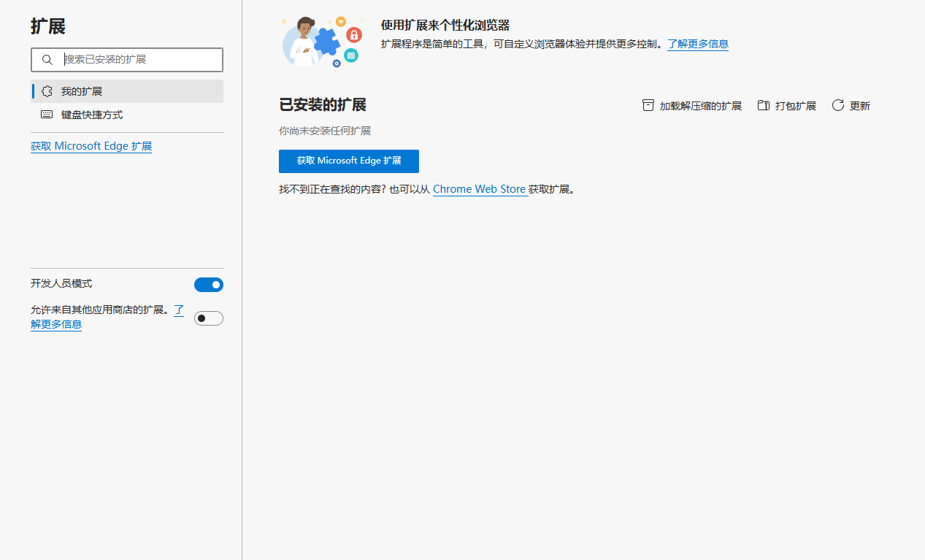This screenshot has height=560, width=925.
Task: Open the Chrome Web Store link
Action: tap(480, 189)
